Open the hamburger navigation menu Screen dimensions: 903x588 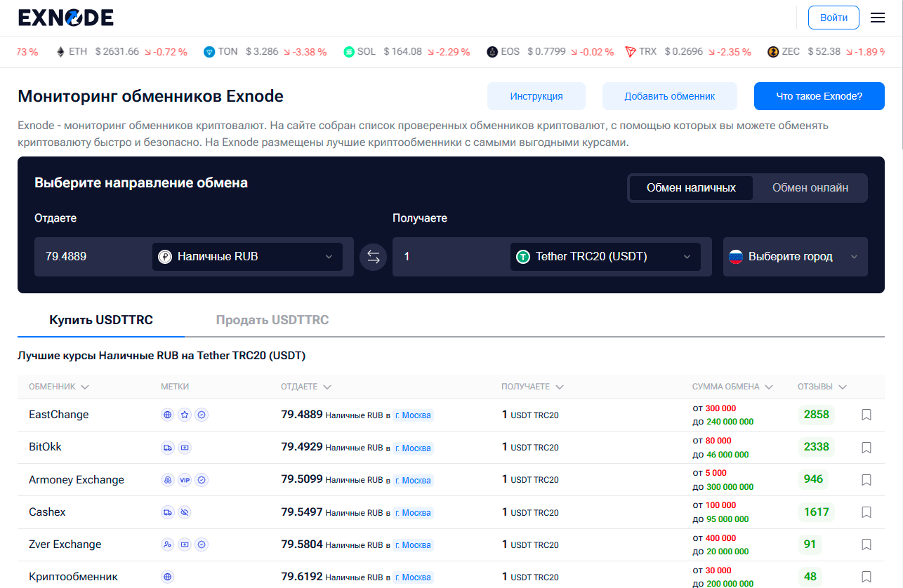(x=878, y=18)
